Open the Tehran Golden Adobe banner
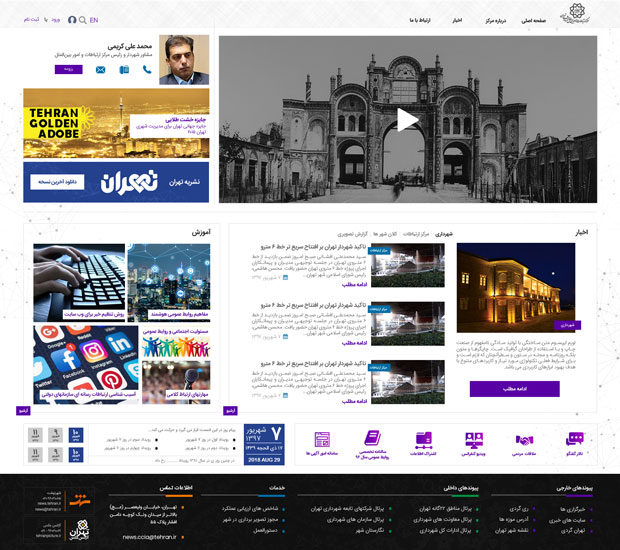620x550 pixels. 116,123
